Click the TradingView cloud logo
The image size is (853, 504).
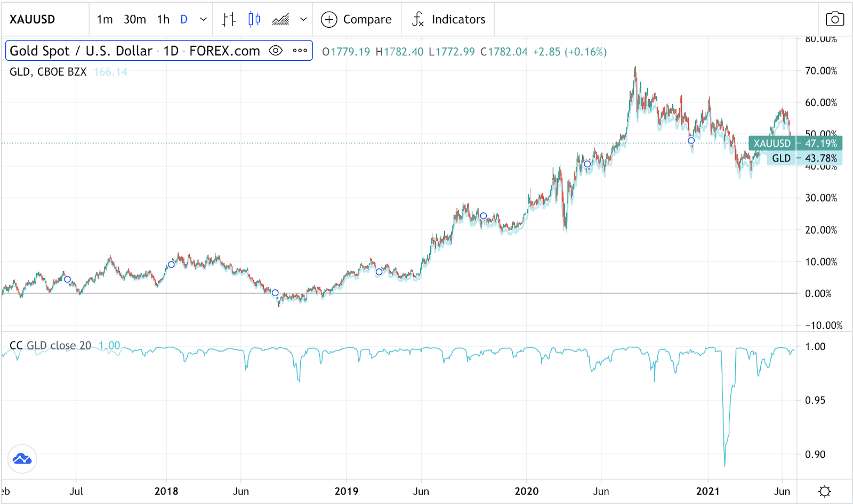pos(22,459)
